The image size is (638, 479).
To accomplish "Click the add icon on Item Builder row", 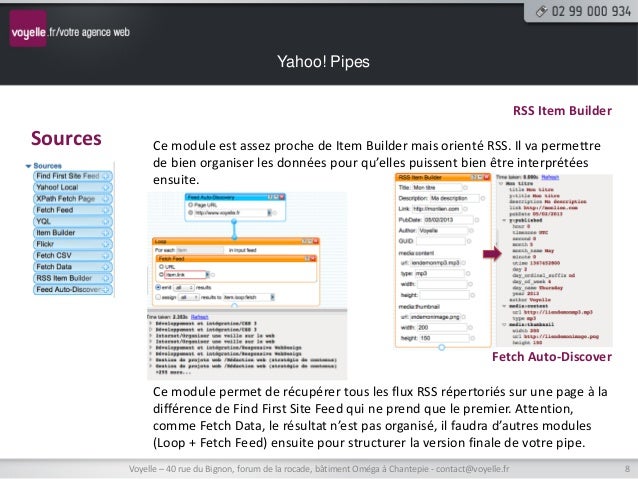I will 107,233.
